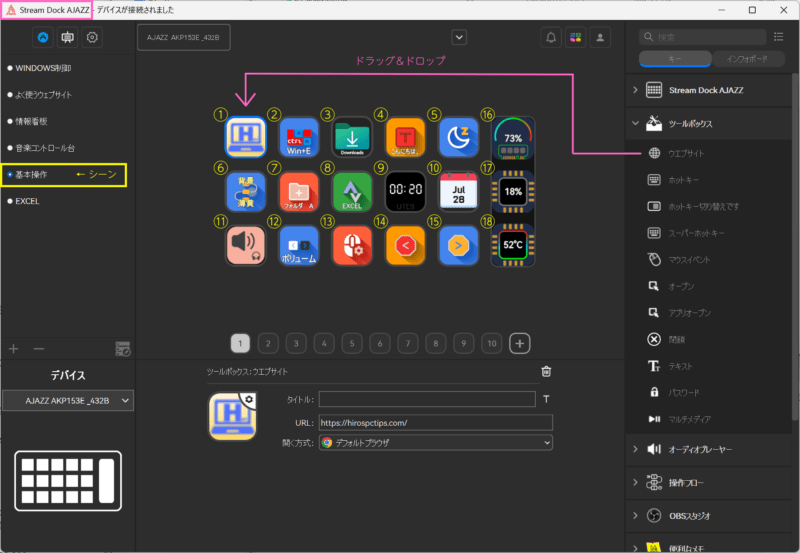Screen dimensions: 800x553
Task: Click the orange folder A key
Action: click(x=299, y=192)
